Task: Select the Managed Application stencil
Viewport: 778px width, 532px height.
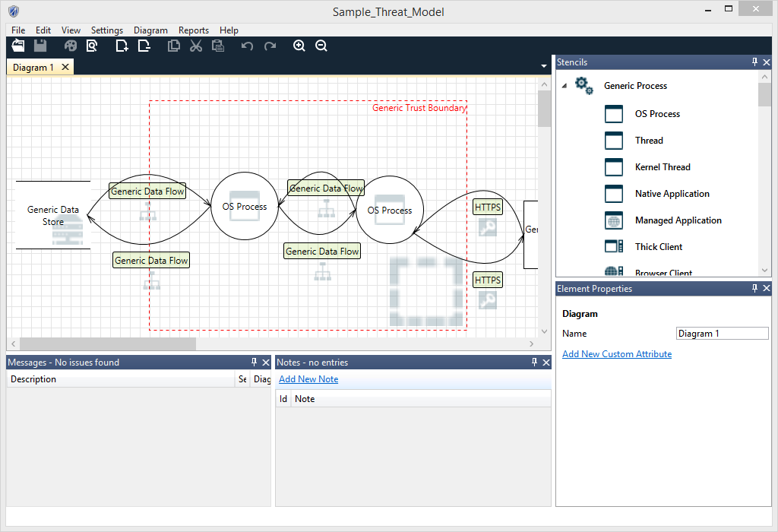Action: coord(678,220)
